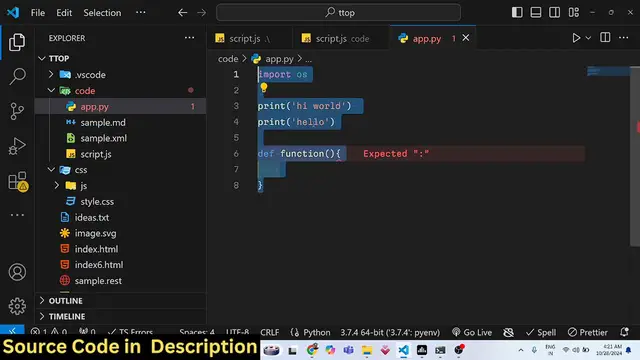Select Python interpreter 3.7.4 64-bit
640x360 pixels.
[390, 332]
